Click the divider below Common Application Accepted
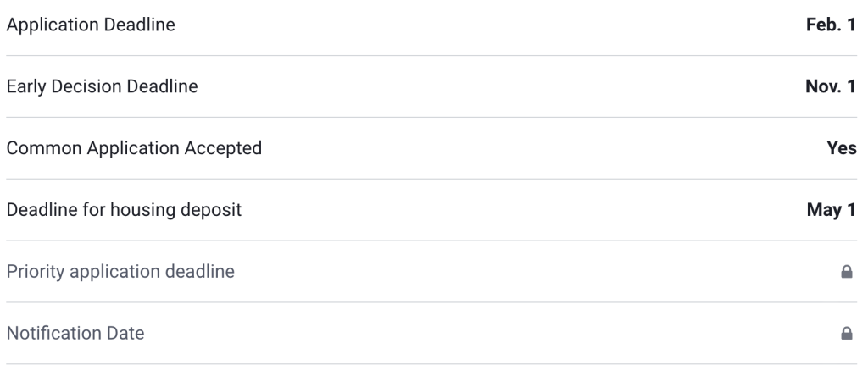 click(x=434, y=179)
